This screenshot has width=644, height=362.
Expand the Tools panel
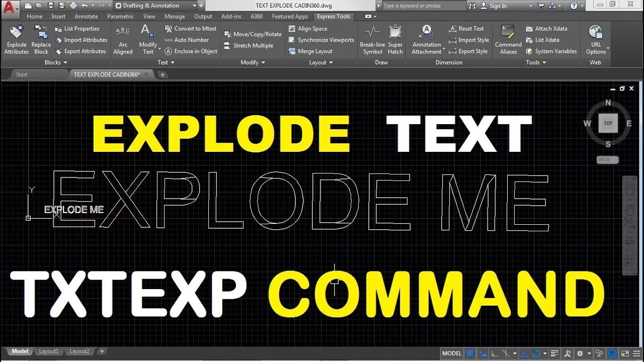coord(536,62)
